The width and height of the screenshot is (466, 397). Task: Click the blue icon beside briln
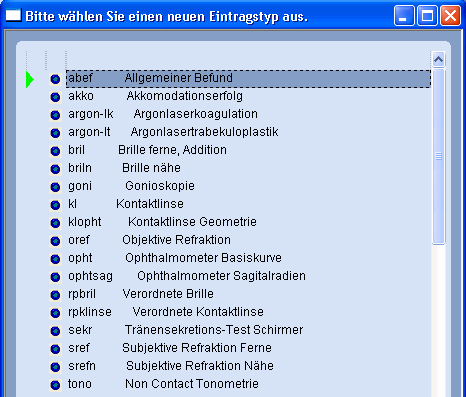coord(55,169)
